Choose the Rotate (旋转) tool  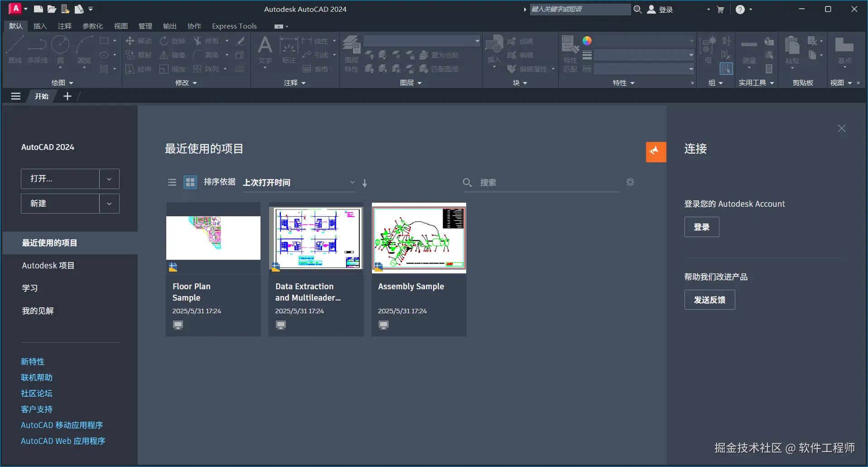click(173, 41)
